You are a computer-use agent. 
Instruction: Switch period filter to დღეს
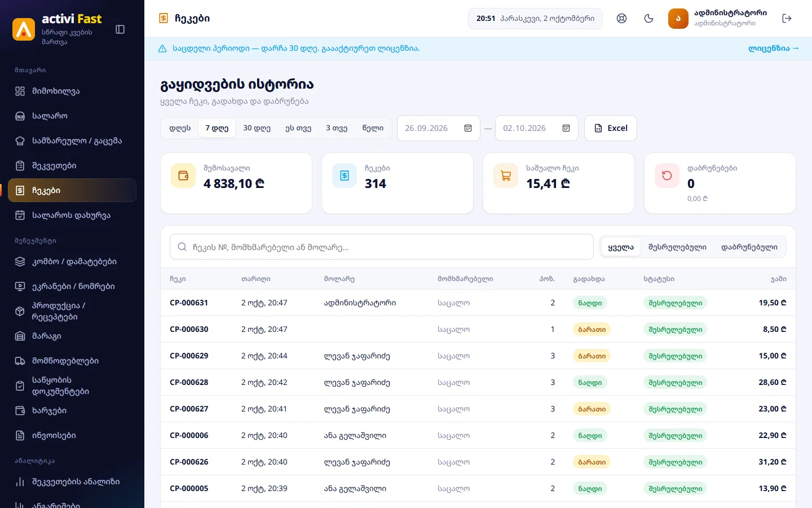pyautogui.click(x=180, y=128)
